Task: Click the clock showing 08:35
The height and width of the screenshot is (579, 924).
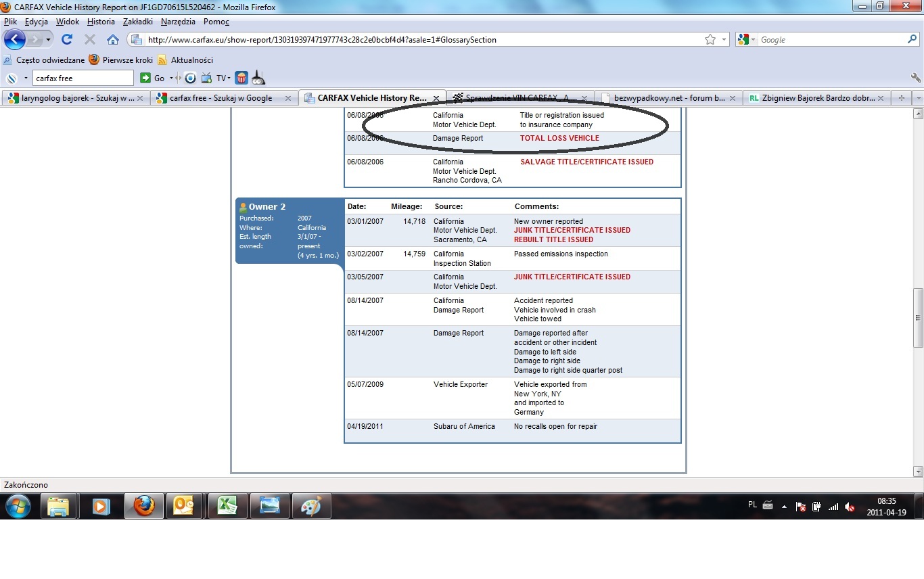Action: pos(886,501)
